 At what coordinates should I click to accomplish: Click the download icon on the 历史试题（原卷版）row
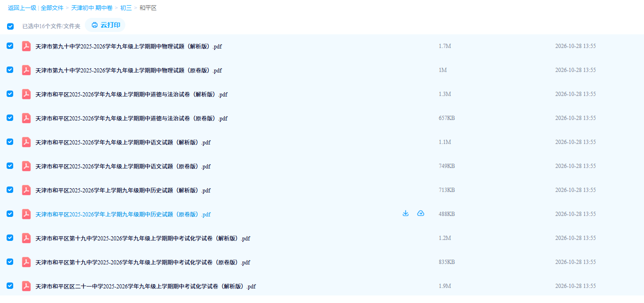[406, 214]
